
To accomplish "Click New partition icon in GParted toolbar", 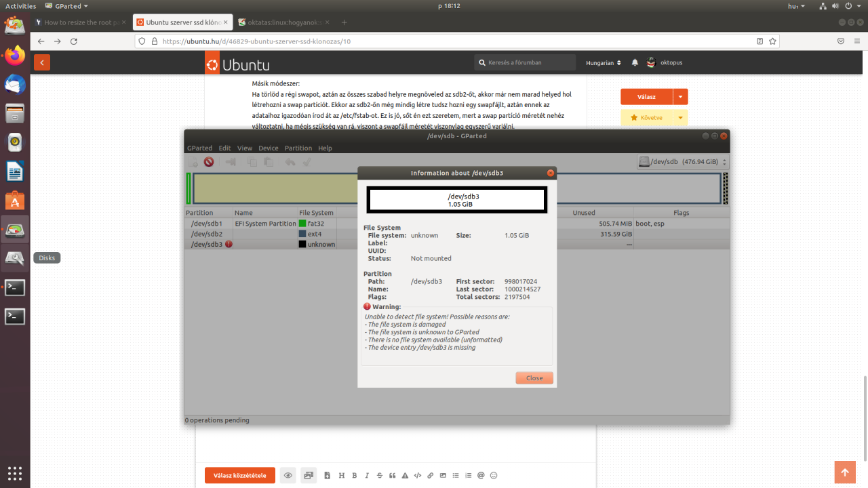I will pos(193,162).
